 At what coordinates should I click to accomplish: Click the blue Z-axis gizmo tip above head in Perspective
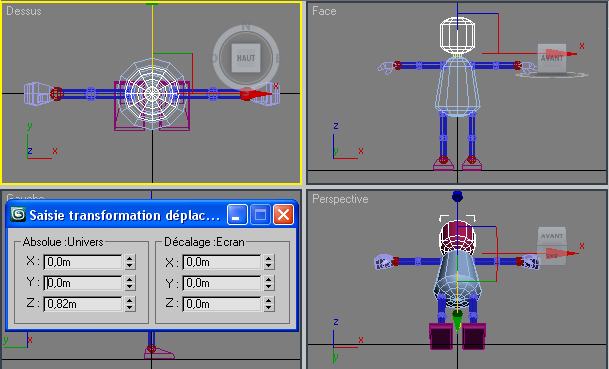pos(458,196)
